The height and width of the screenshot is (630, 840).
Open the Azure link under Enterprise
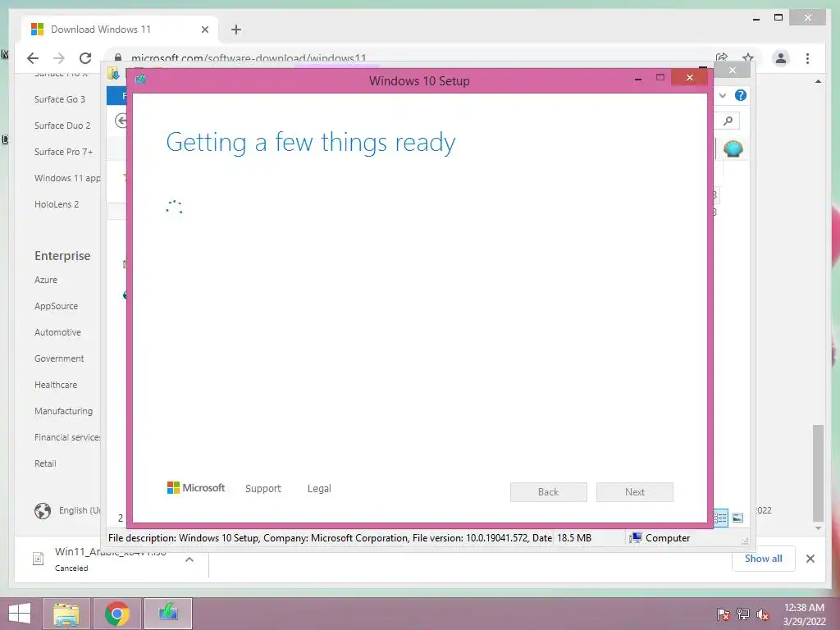(46, 280)
